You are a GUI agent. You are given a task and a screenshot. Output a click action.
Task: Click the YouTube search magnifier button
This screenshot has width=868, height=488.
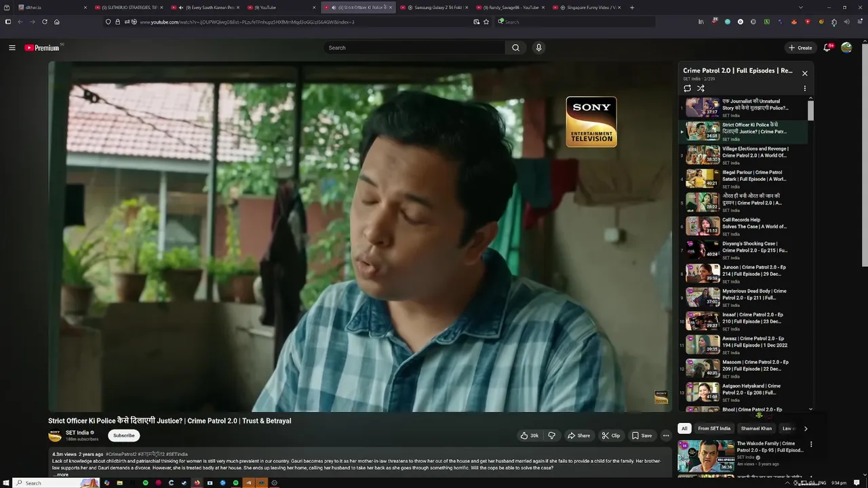click(x=515, y=47)
